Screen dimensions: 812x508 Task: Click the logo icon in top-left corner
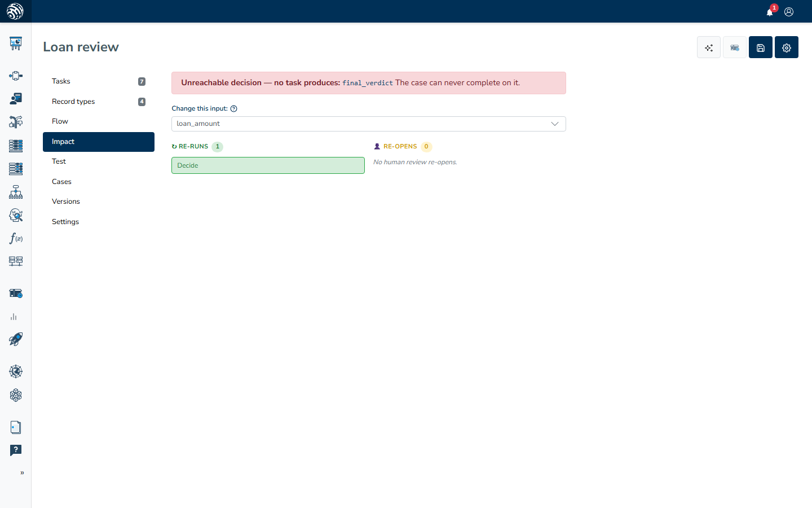tap(15, 11)
